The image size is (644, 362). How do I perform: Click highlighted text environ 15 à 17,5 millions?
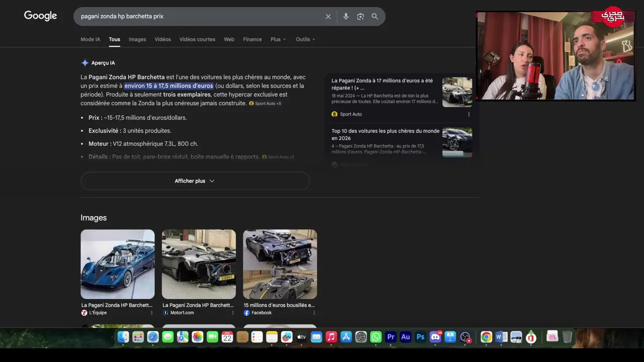[x=169, y=86]
